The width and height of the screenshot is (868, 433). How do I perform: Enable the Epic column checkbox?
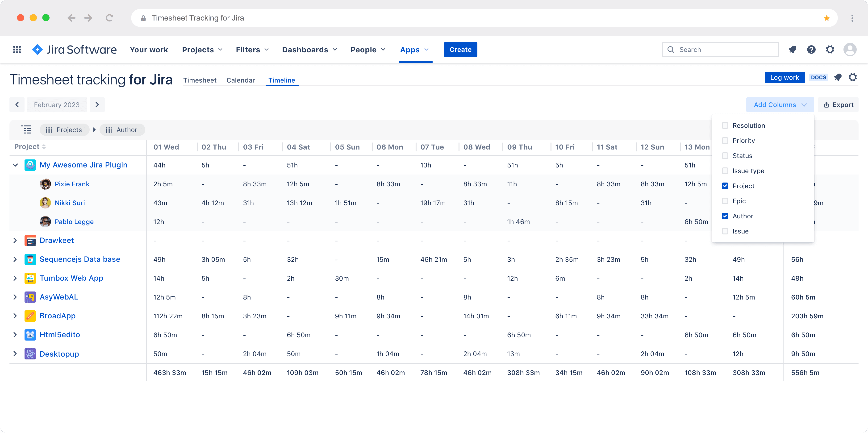(x=725, y=201)
